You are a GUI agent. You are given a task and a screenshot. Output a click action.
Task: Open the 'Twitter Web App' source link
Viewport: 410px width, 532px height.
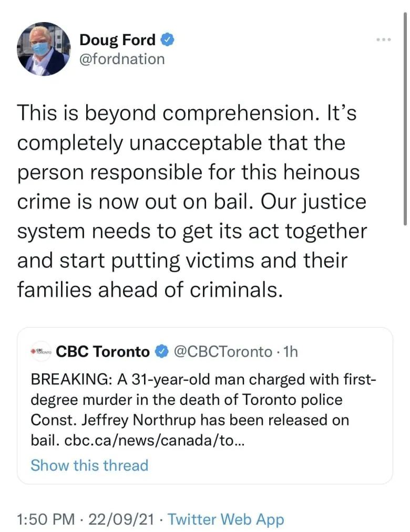tap(226, 519)
